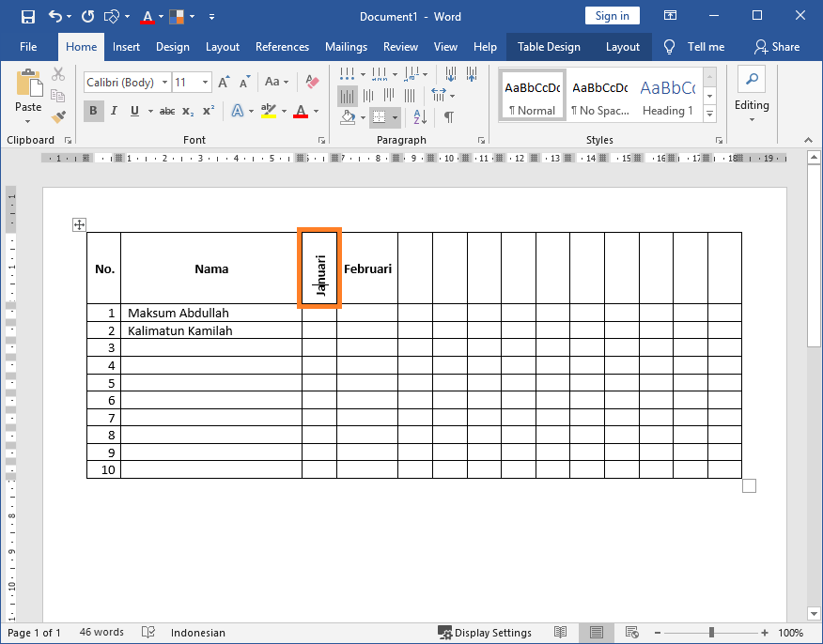Open the Change Case Aa dropdown
This screenshot has width=823, height=644.
click(276, 82)
